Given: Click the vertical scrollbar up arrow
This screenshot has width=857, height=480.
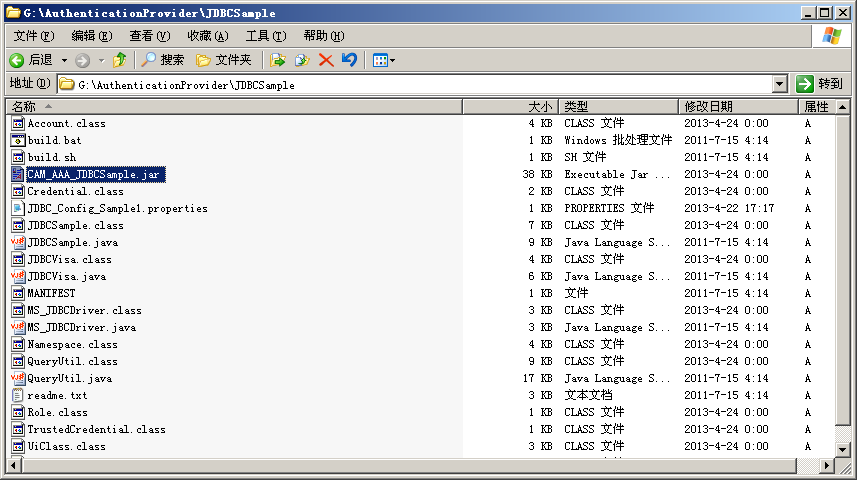Looking at the screenshot, I should [x=843, y=107].
